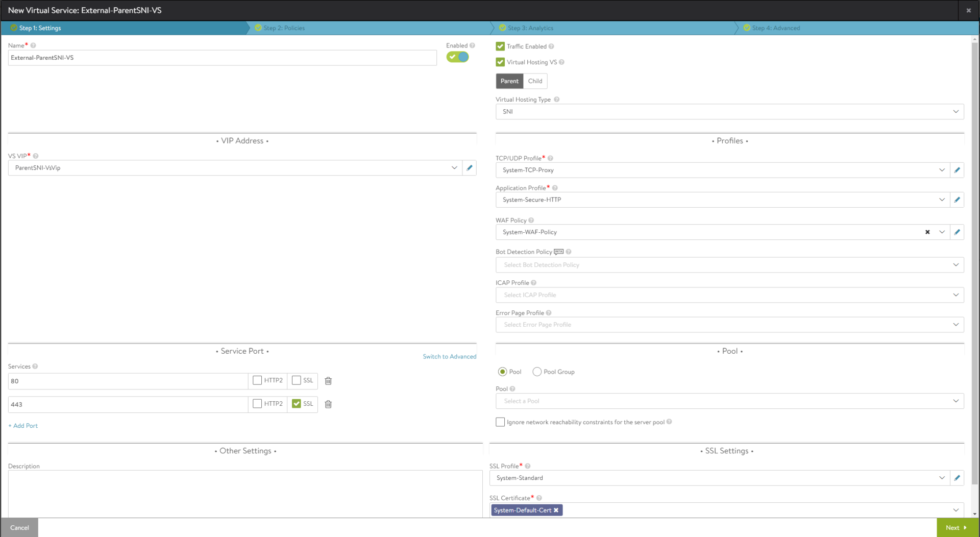Open the Virtual Hosting Type dropdown
The image size is (980, 537).
[x=730, y=111]
